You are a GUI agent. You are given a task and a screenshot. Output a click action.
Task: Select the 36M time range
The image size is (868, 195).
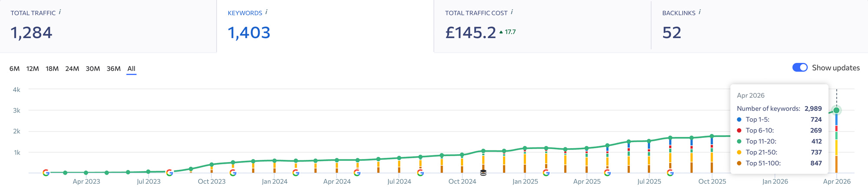tap(114, 68)
